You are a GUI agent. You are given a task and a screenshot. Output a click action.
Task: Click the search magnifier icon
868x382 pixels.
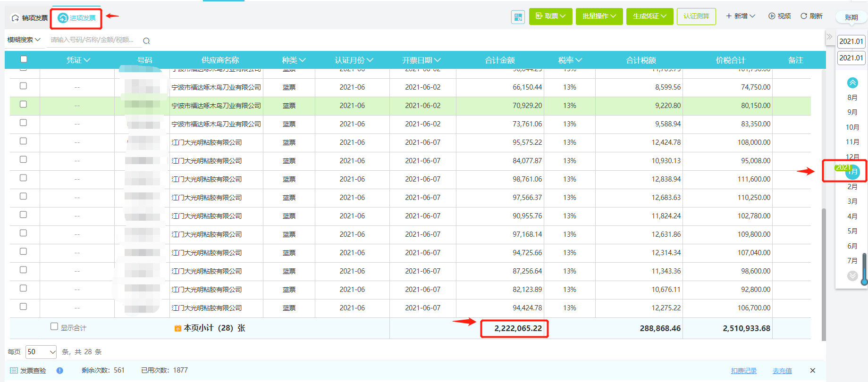[x=146, y=41]
